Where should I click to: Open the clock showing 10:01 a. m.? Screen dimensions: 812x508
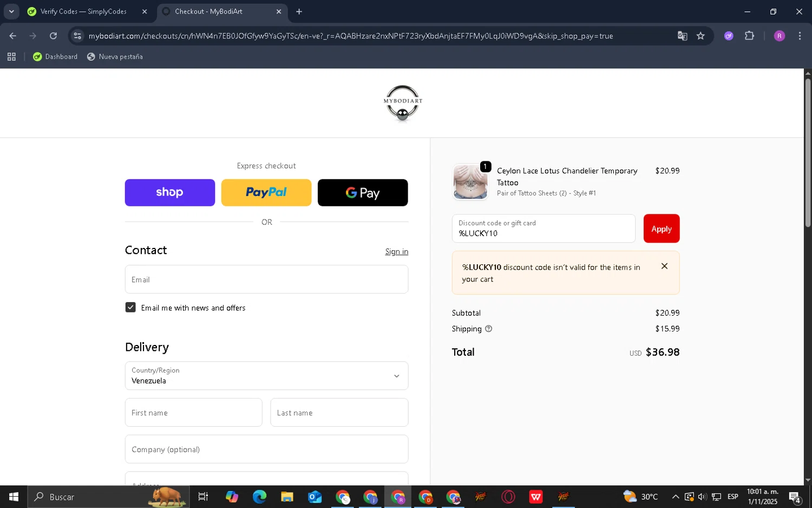tap(762, 497)
